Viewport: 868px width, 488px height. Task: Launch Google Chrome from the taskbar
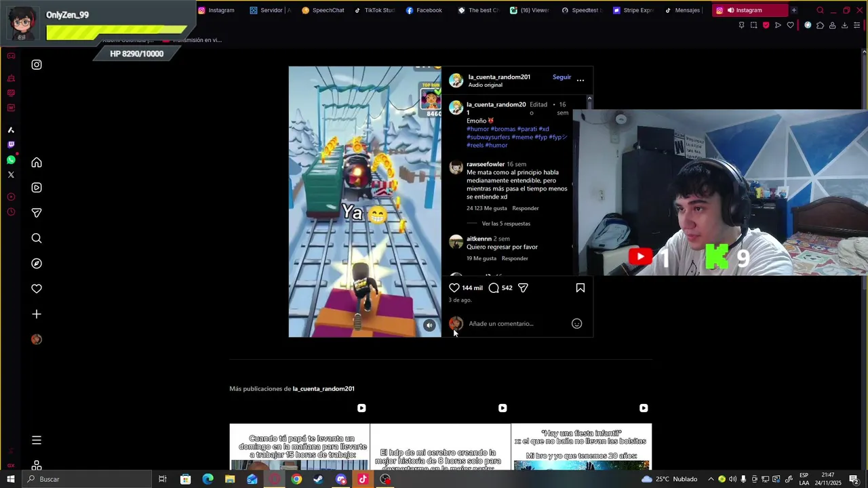(296, 479)
